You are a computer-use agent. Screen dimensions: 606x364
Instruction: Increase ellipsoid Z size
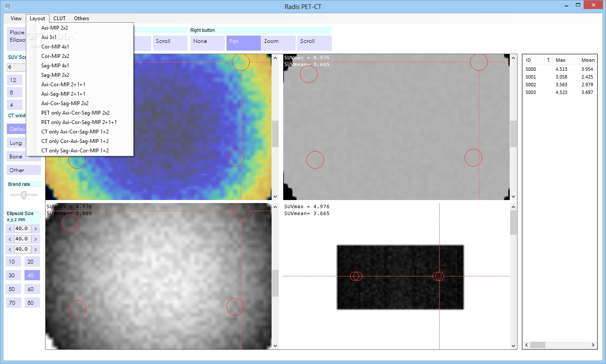point(36,249)
